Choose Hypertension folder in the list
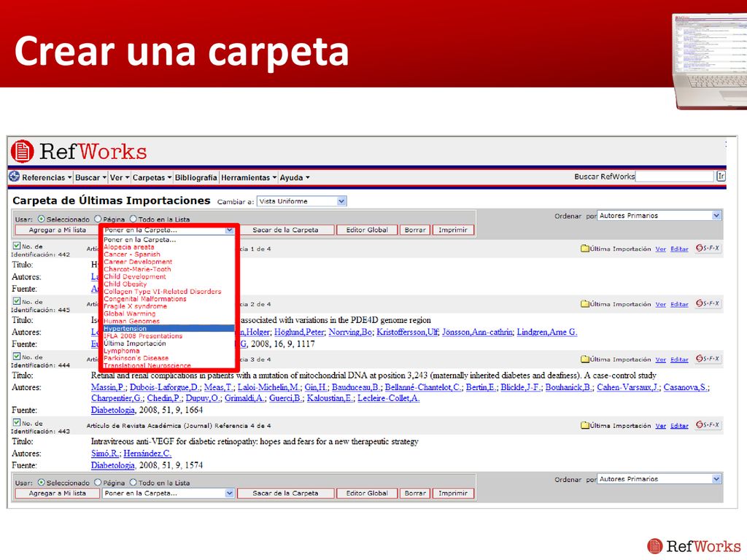This screenshot has height=560, width=747. [169, 328]
